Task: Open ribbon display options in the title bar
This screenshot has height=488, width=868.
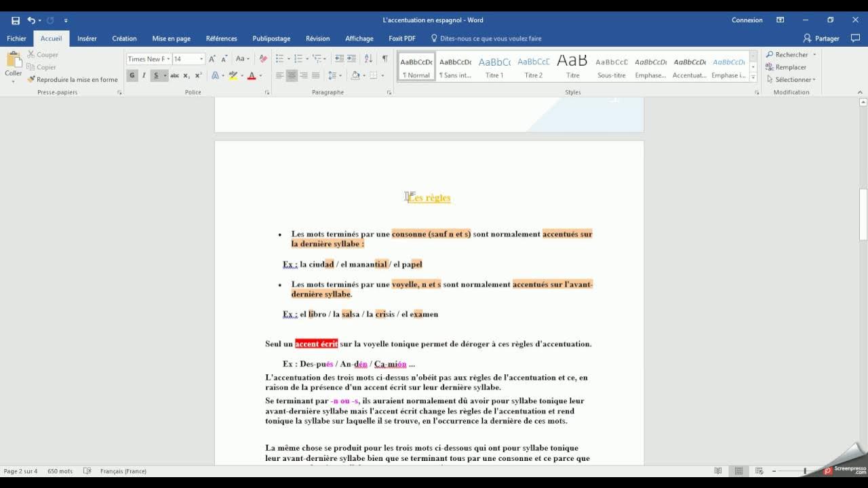Action: pyautogui.click(x=781, y=20)
